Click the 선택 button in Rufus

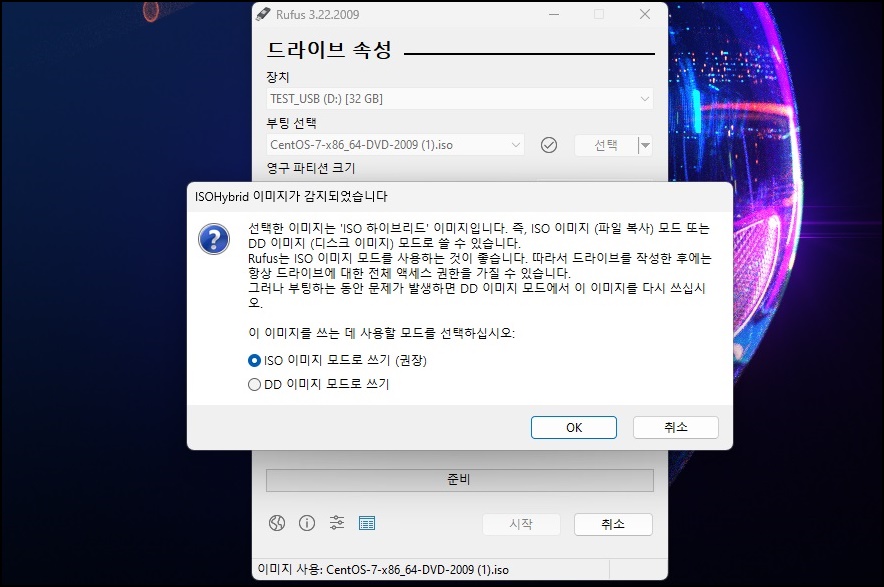(606, 145)
